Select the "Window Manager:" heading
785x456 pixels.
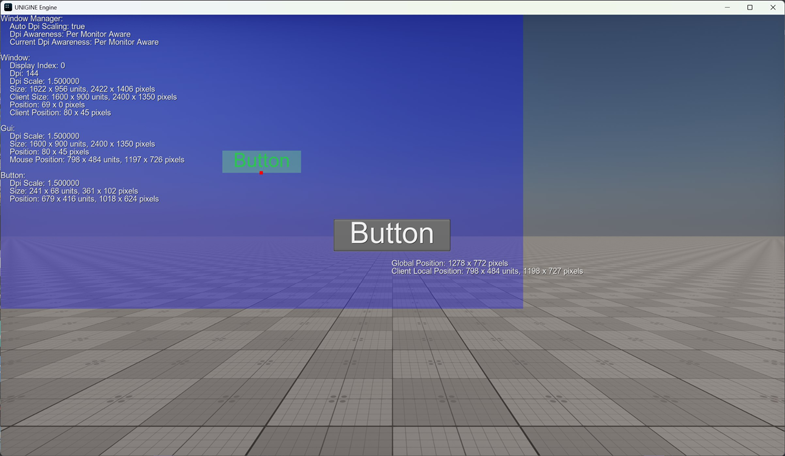[x=31, y=19]
